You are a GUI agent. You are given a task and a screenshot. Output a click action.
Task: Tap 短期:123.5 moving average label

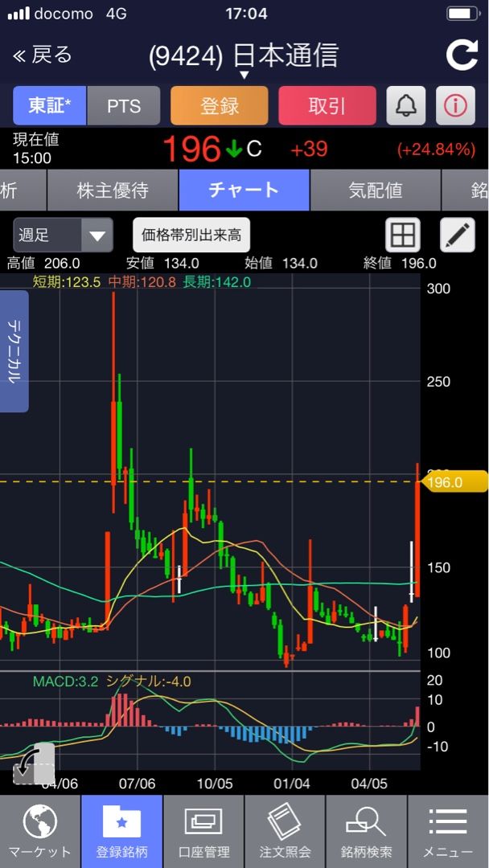67,282
